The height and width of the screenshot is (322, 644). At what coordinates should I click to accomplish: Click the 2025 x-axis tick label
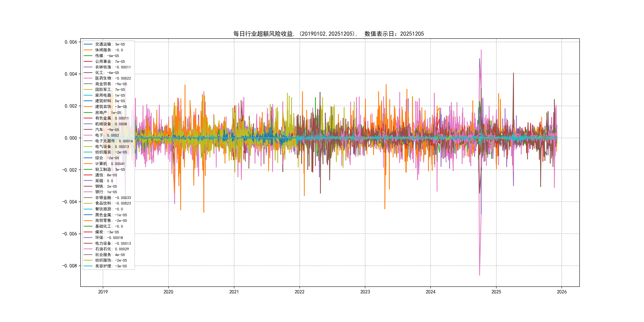(496, 292)
